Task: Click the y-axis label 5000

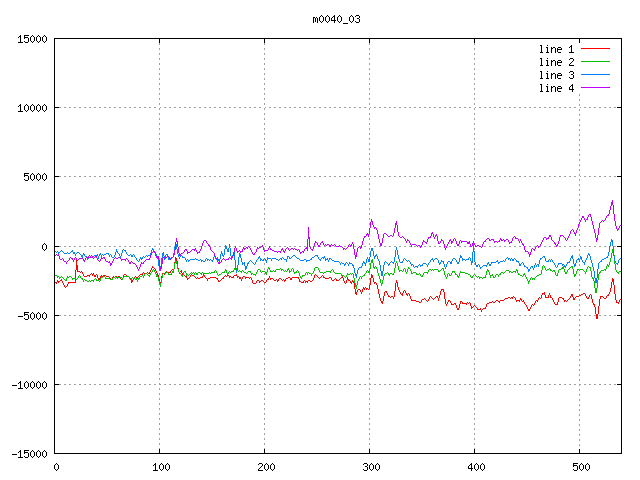Action: (36, 177)
